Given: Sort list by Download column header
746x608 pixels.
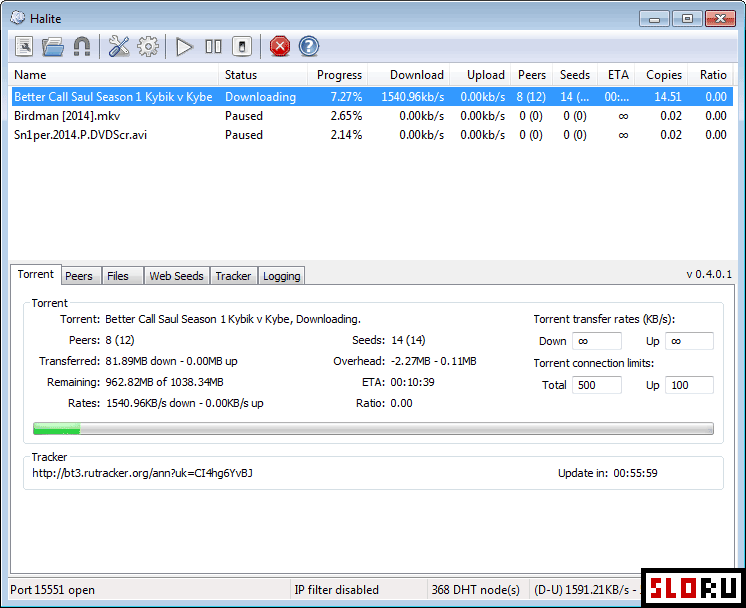Looking at the screenshot, I should [x=408, y=75].
